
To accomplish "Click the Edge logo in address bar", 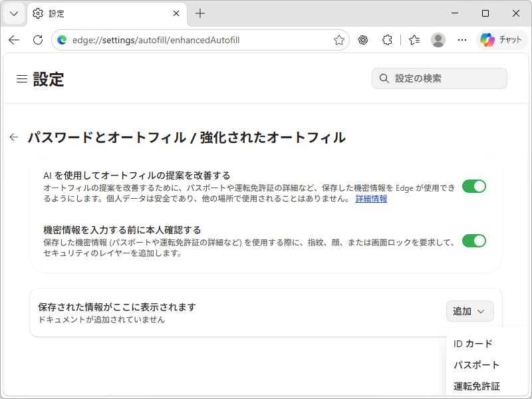I will coord(62,40).
